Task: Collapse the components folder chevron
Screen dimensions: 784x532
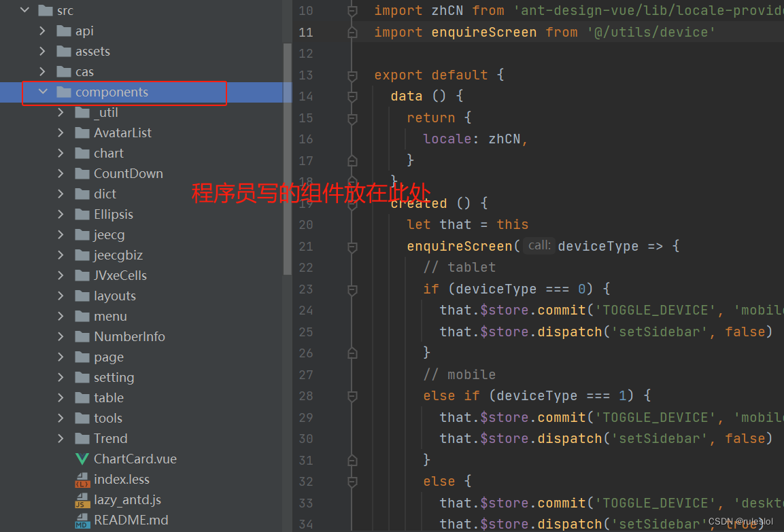Action: tap(43, 92)
